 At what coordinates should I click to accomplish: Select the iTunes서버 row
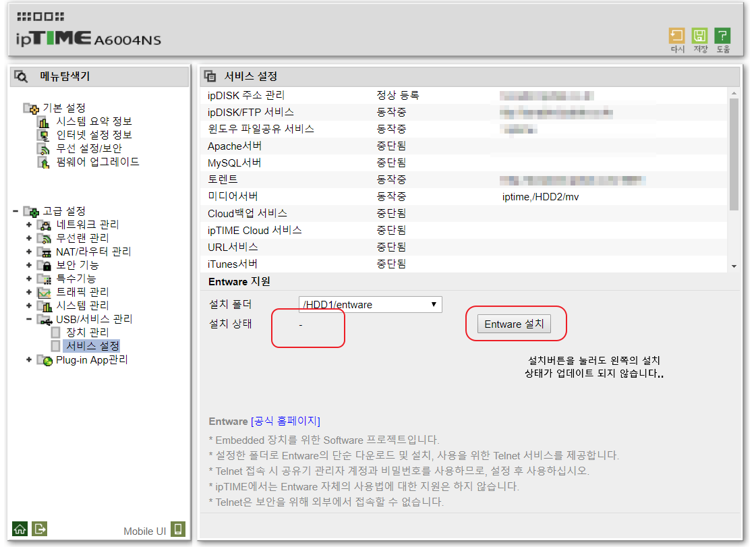click(x=463, y=264)
